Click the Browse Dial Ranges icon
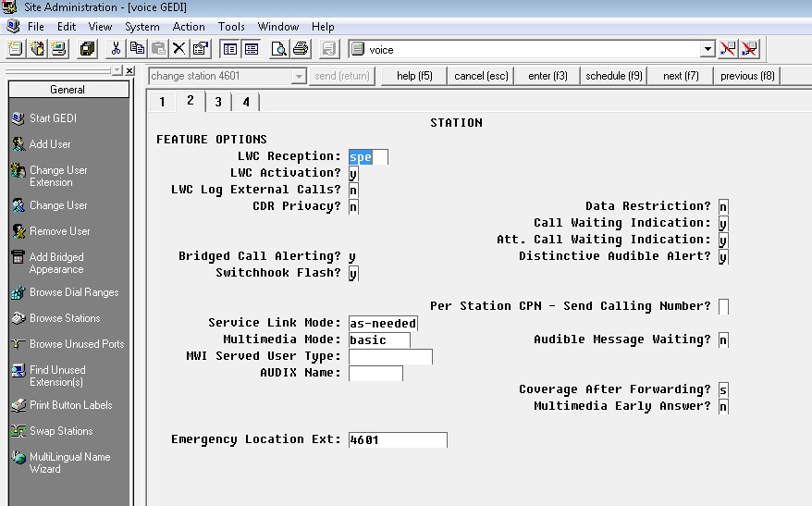Image resolution: width=812 pixels, height=506 pixels. coord(18,292)
